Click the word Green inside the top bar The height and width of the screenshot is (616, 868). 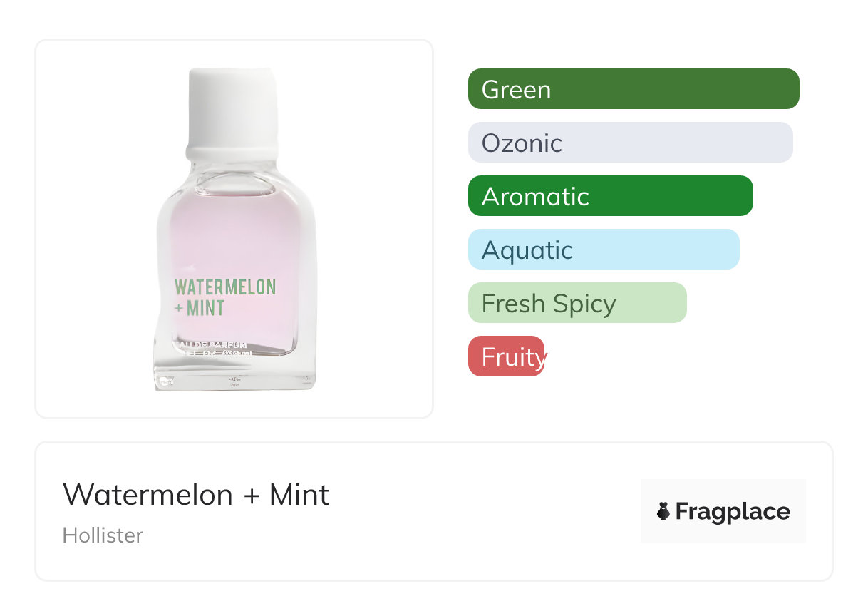pos(516,89)
